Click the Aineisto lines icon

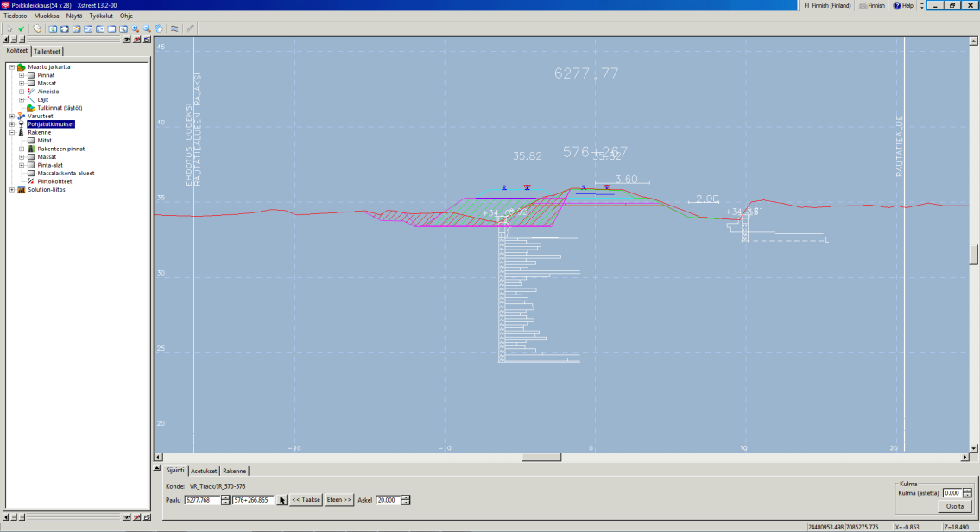pos(30,92)
